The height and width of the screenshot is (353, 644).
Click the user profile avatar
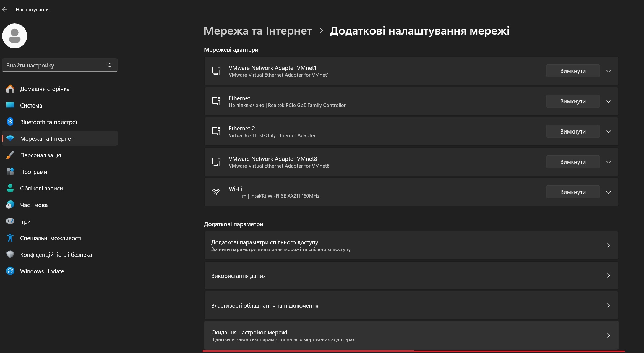(x=15, y=36)
